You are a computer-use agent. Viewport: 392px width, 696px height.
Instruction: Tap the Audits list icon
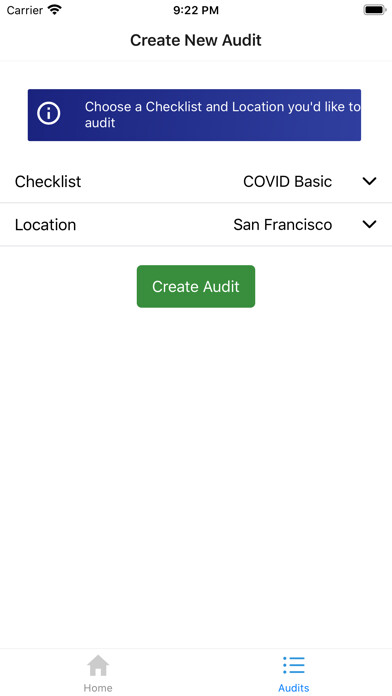tap(294, 665)
